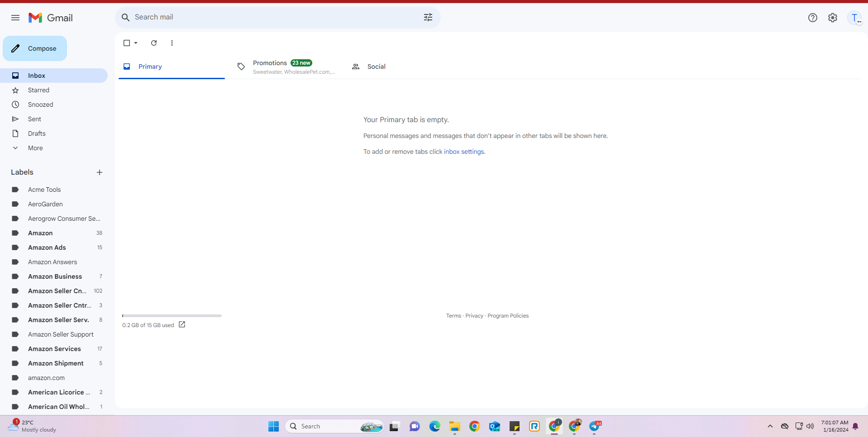Viewport: 868px width, 437px height.
Task: Open the Amazon Seller Cntr... label
Action: (54, 305)
